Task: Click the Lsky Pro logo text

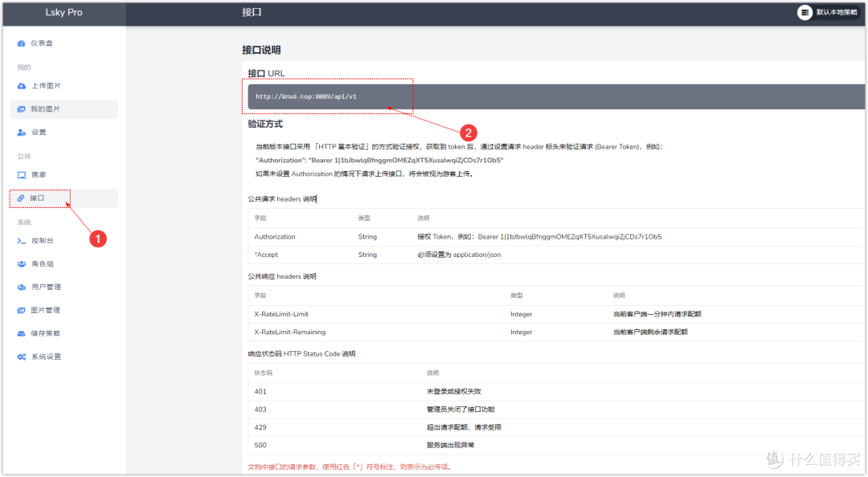Action: [63, 12]
